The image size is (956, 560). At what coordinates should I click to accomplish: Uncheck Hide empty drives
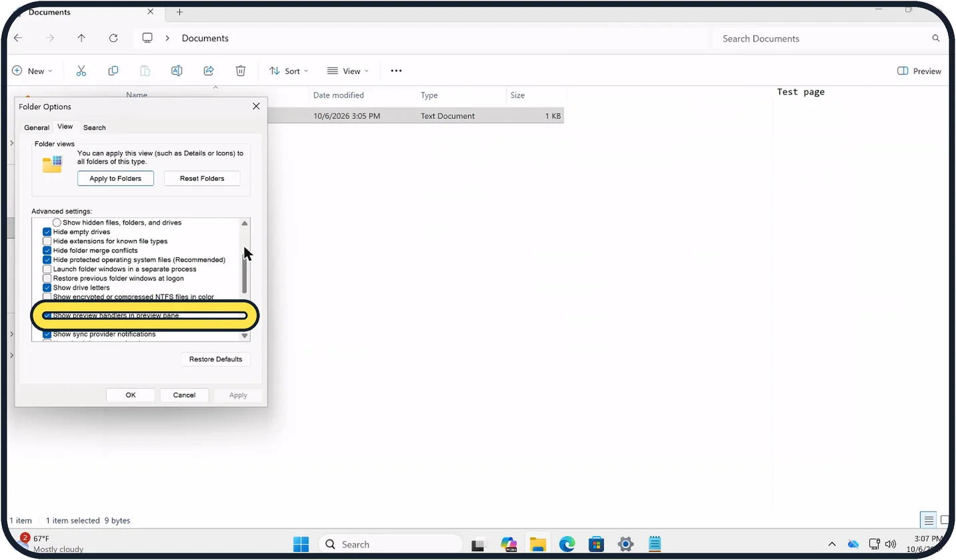pyautogui.click(x=47, y=232)
